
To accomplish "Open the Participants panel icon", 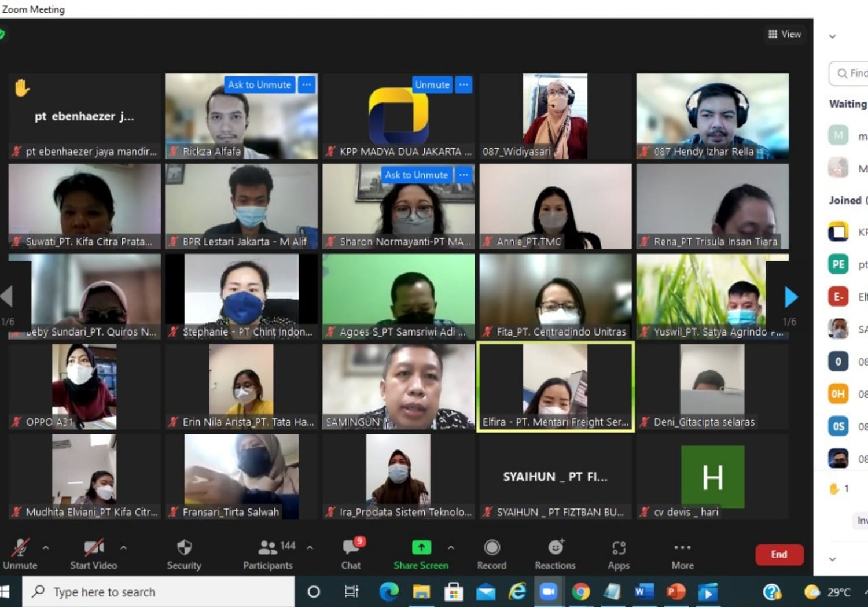I will 267,548.
